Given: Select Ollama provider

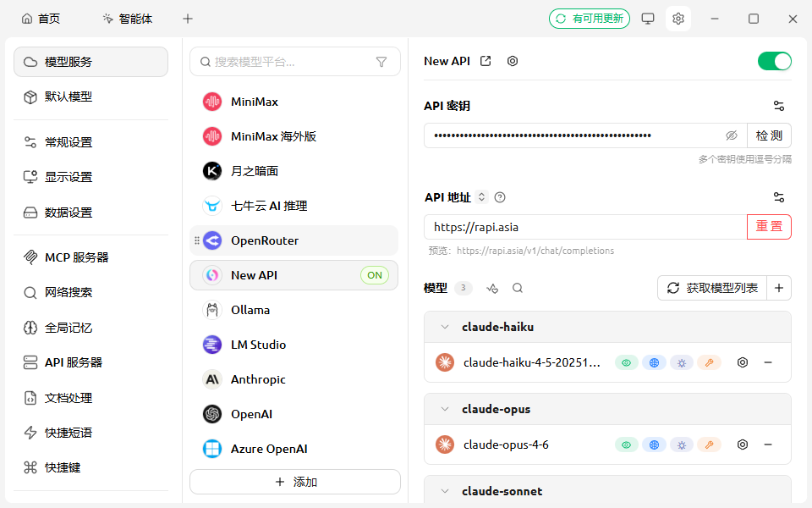Looking at the screenshot, I should coord(294,310).
